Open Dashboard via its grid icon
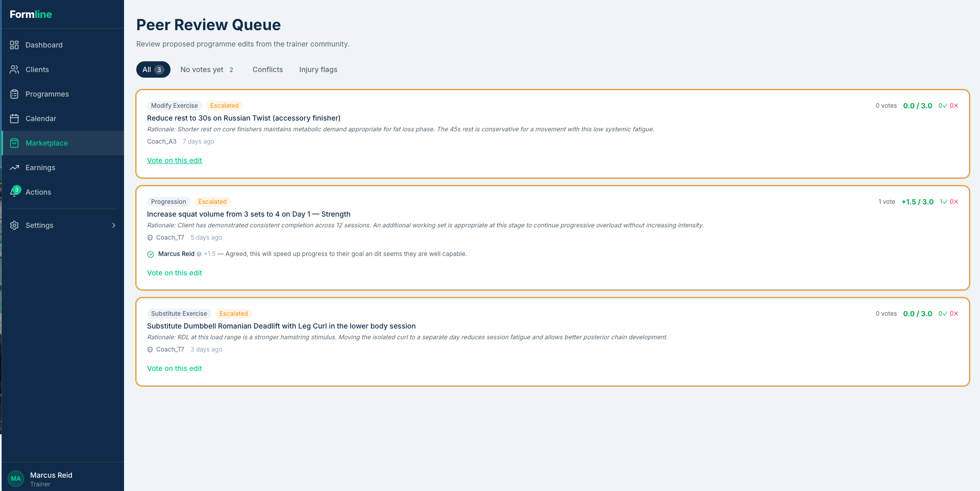Screen dimensions: 980x491 click(x=14, y=45)
